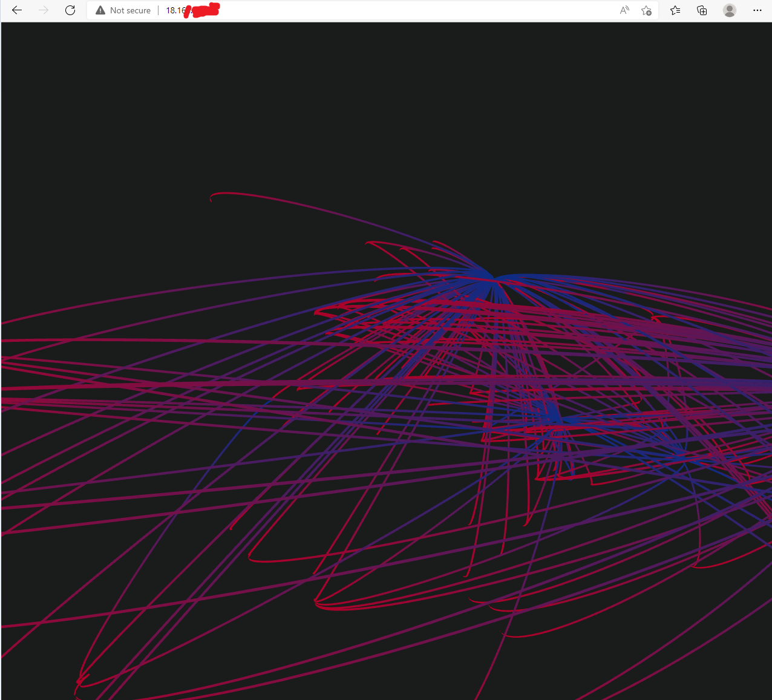Viewport: 772px width, 700px height.
Task: Navigate forward
Action: (43, 10)
